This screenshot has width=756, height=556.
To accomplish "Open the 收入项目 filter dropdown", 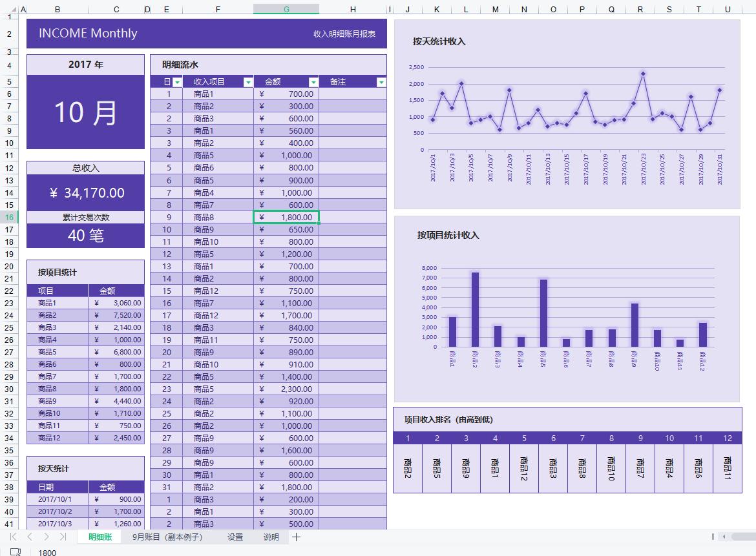I will pos(247,82).
